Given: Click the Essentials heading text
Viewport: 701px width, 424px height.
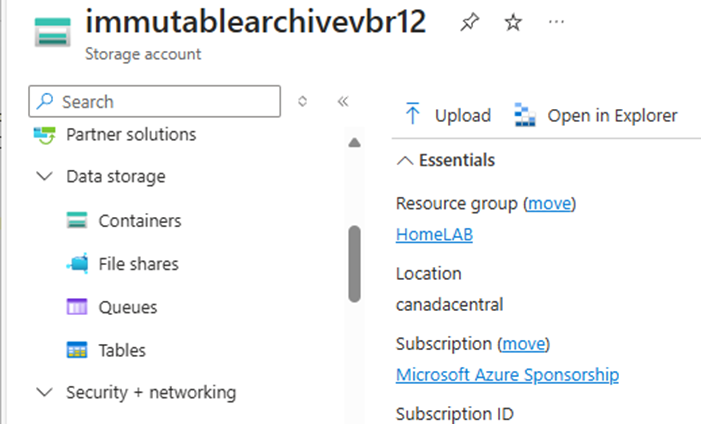Looking at the screenshot, I should 457,160.
